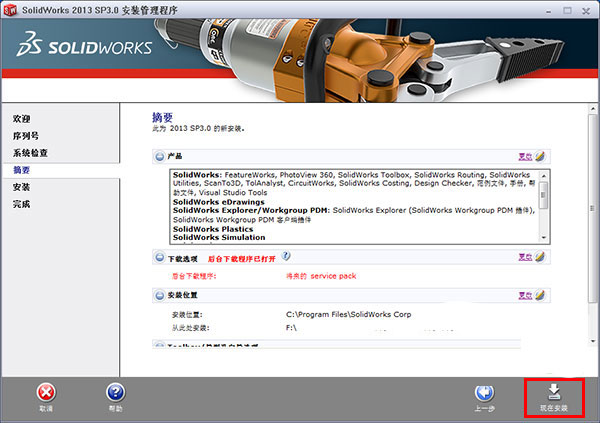Select 安装 step in sidebar
The image size is (600, 423).
(21, 187)
